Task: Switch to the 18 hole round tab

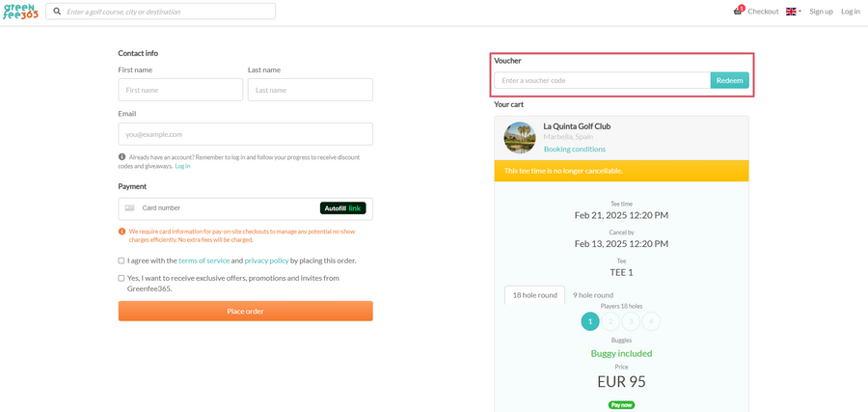Action: 534,295
